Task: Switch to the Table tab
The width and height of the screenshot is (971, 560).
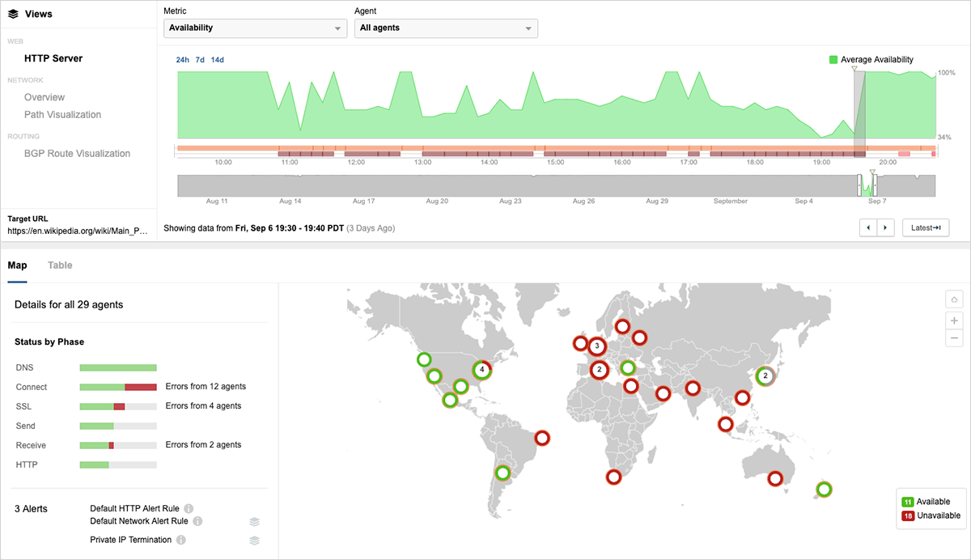Action: (x=60, y=265)
